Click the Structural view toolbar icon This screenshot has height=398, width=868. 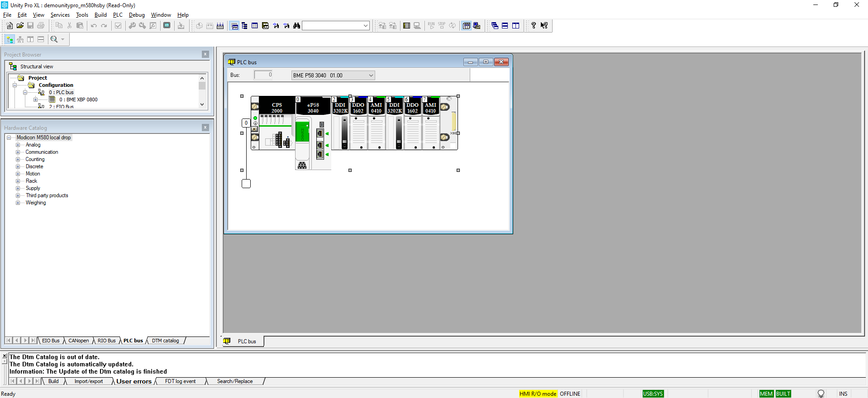pos(10,39)
